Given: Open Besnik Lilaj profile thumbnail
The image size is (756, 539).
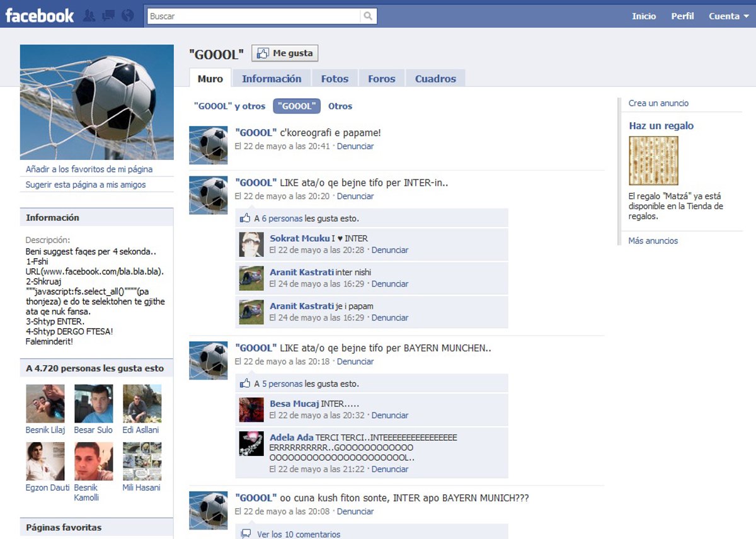Looking at the screenshot, I should [45, 404].
